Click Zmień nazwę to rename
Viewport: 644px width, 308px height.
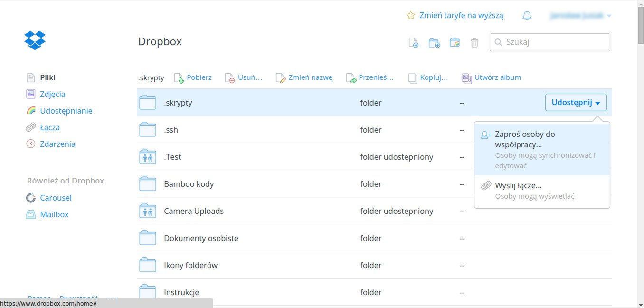coord(304,77)
